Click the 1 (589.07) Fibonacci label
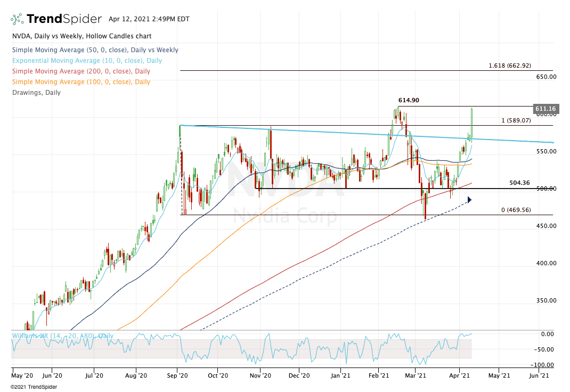The image size is (570, 392). pyautogui.click(x=516, y=120)
